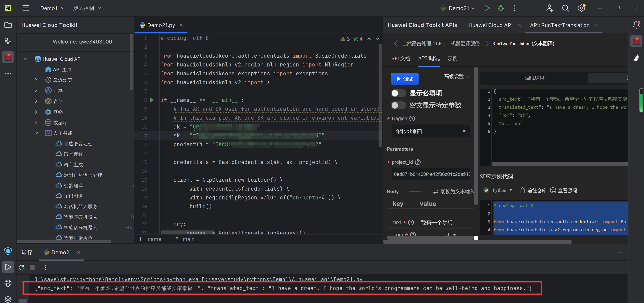Toggle 显示必填项 switch

point(398,93)
